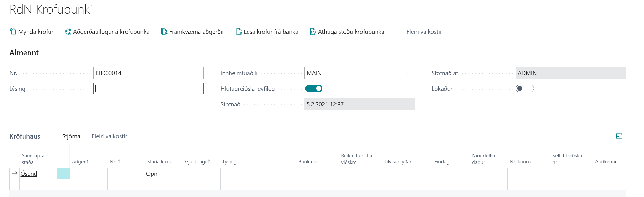Click the Lesa kröfur frá banka icon
The width and height of the screenshot is (644, 197).
tap(239, 31)
